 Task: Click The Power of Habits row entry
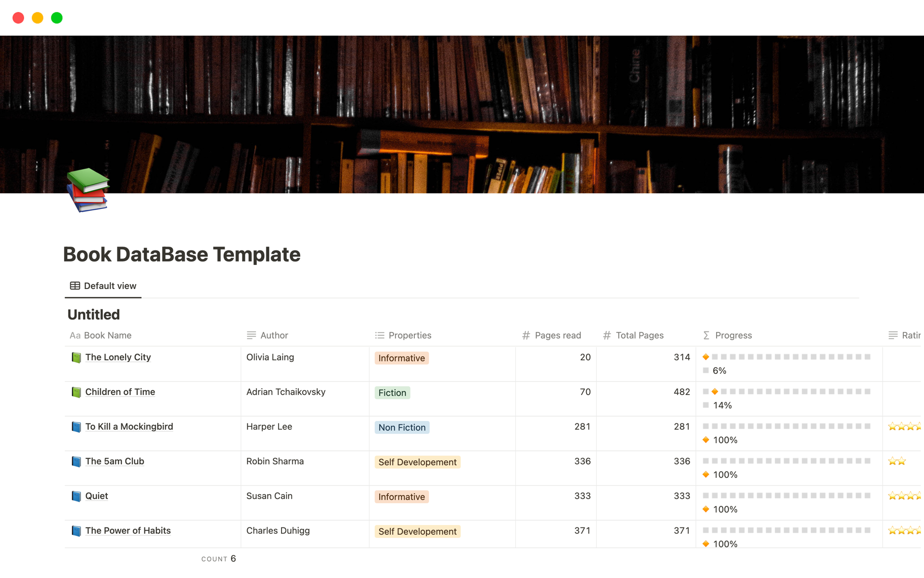tap(127, 531)
